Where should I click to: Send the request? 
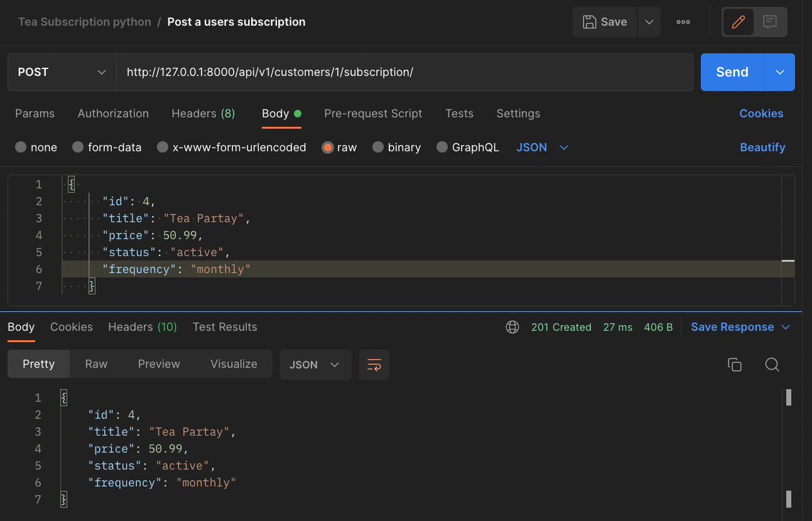click(x=732, y=72)
